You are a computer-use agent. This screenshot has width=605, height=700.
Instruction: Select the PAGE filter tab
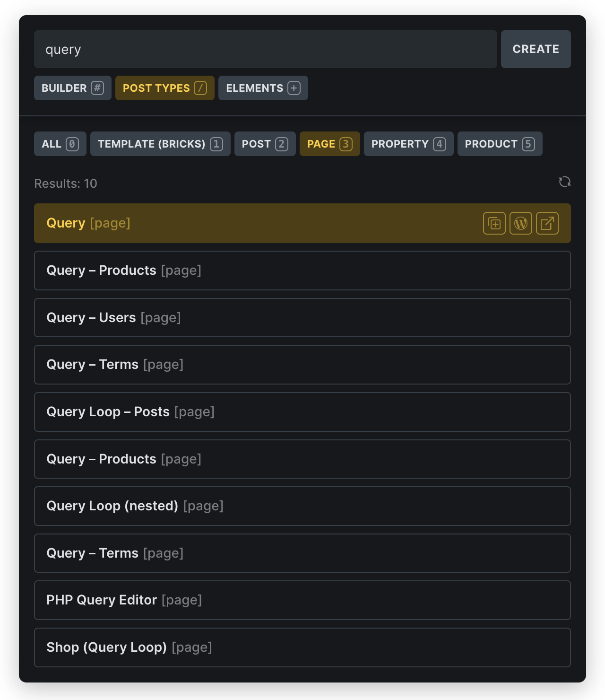pyautogui.click(x=329, y=144)
